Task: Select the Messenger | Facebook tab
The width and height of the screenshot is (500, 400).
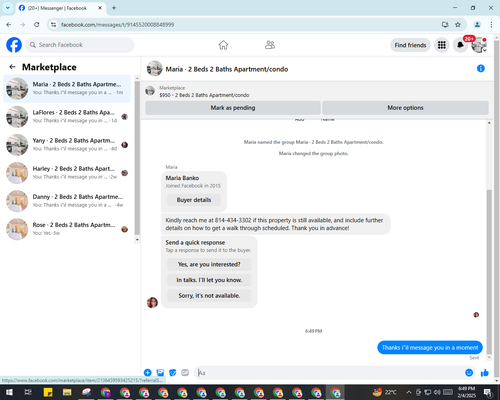Action: tap(57, 8)
